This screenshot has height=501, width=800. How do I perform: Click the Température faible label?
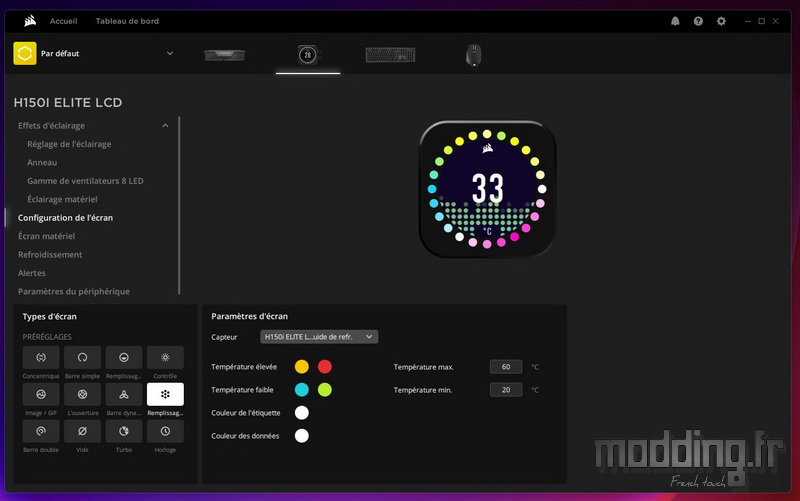[x=242, y=390]
